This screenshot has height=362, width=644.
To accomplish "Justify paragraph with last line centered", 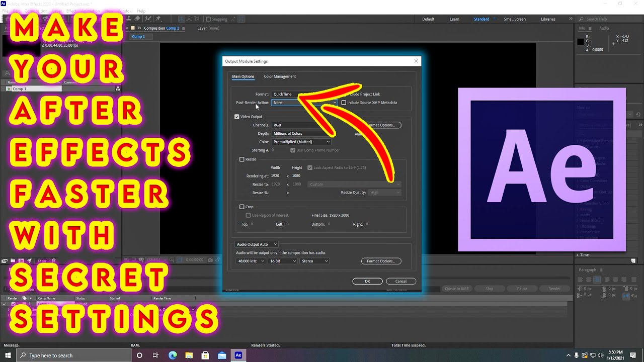I will [615, 279].
